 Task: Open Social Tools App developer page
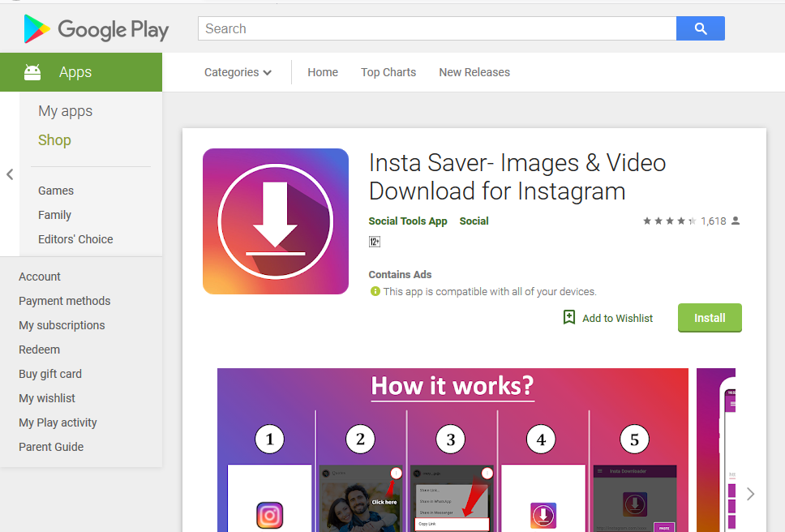click(408, 221)
